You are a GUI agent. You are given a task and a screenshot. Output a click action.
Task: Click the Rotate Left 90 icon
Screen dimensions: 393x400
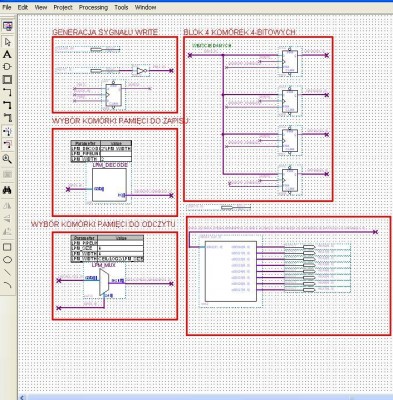tap(7, 231)
